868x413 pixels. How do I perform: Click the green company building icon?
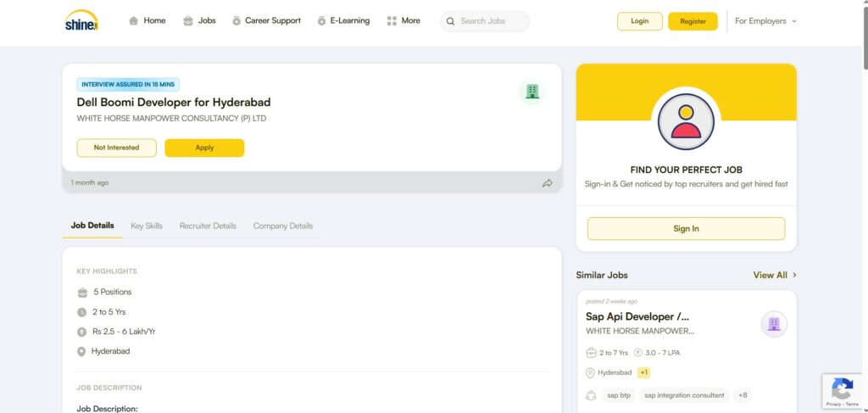pyautogui.click(x=531, y=92)
